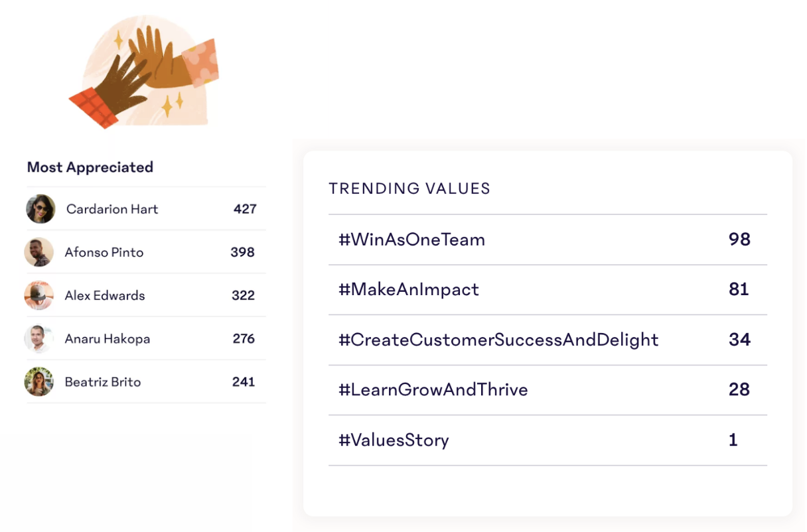807x532 pixels.
Task: Open the #WinAsOneTeam trending value
Action: (x=411, y=239)
